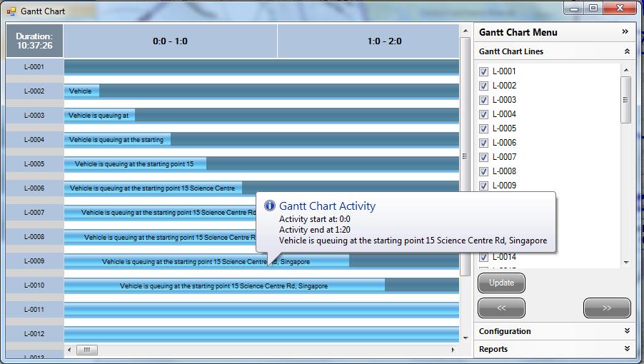Click the Gantt Chart window title icon
This screenshot has width=644, height=364.
coord(11,11)
